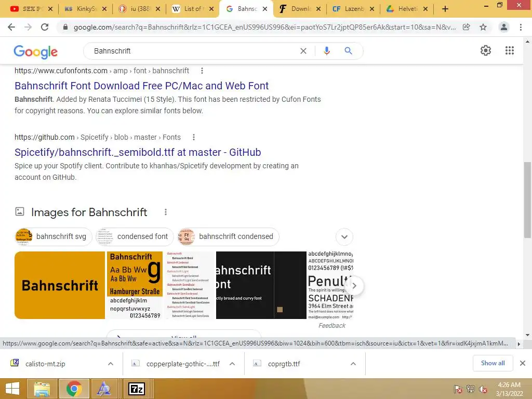
Task: Bookmark this page with star icon
Action: point(483,27)
